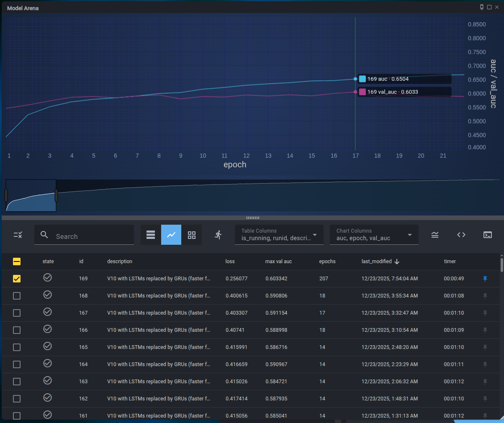Click the max val auc column header
This screenshot has width=504, height=423.
[278, 261]
